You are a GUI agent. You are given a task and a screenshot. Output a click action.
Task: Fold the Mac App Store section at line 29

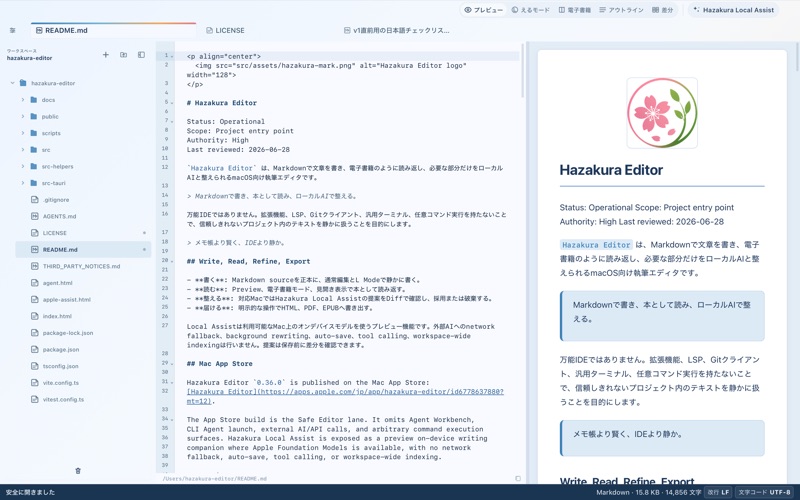[x=172, y=363]
